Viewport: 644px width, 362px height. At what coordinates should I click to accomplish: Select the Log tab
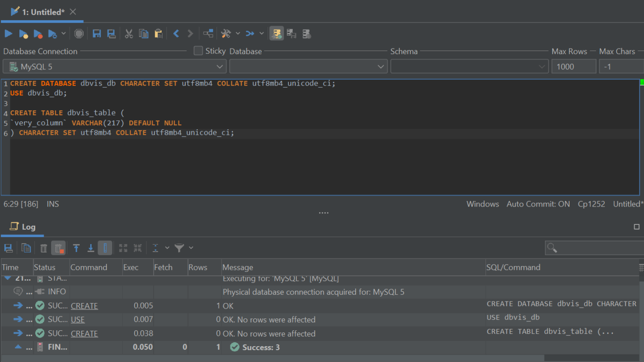pyautogui.click(x=22, y=227)
